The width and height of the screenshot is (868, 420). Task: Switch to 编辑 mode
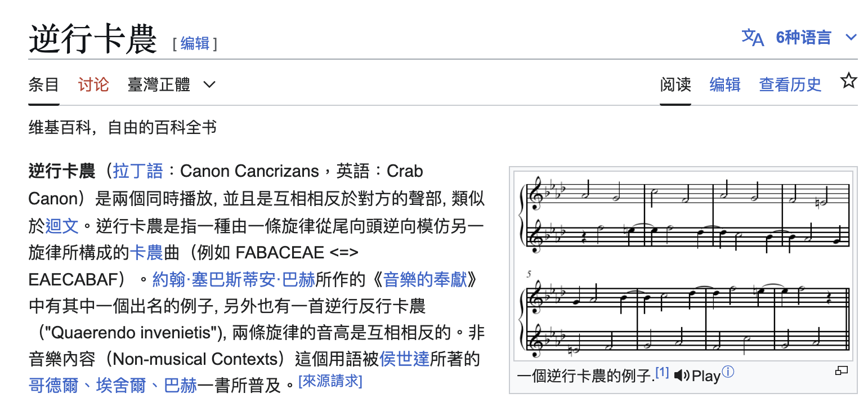(x=725, y=84)
